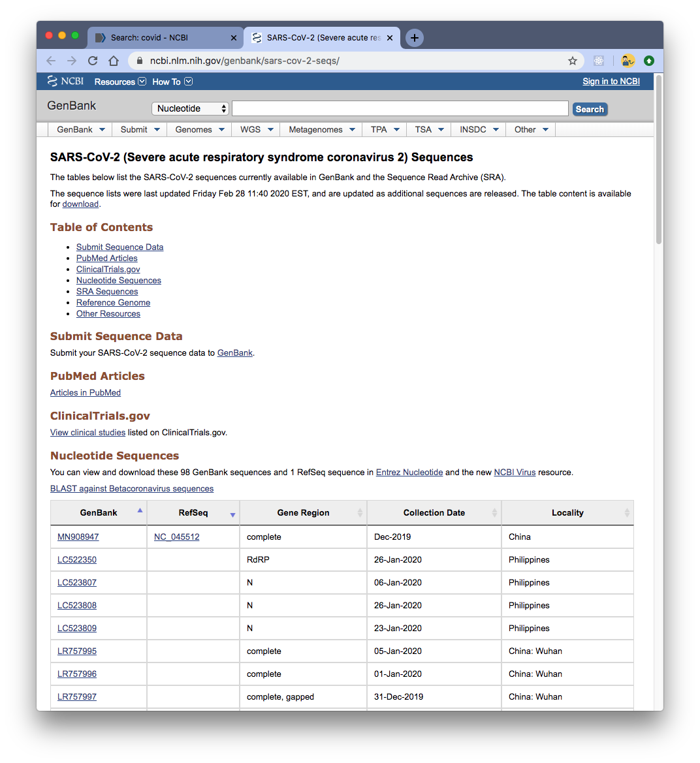The width and height of the screenshot is (700, 763).
Task: Go to the browser home icon
Action: tap(114, 61)
